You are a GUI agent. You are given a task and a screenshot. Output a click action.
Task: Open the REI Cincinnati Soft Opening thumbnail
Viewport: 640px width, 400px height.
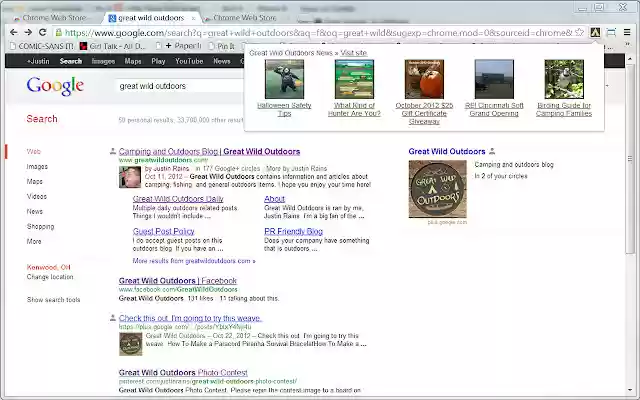(x=494, y=79)
